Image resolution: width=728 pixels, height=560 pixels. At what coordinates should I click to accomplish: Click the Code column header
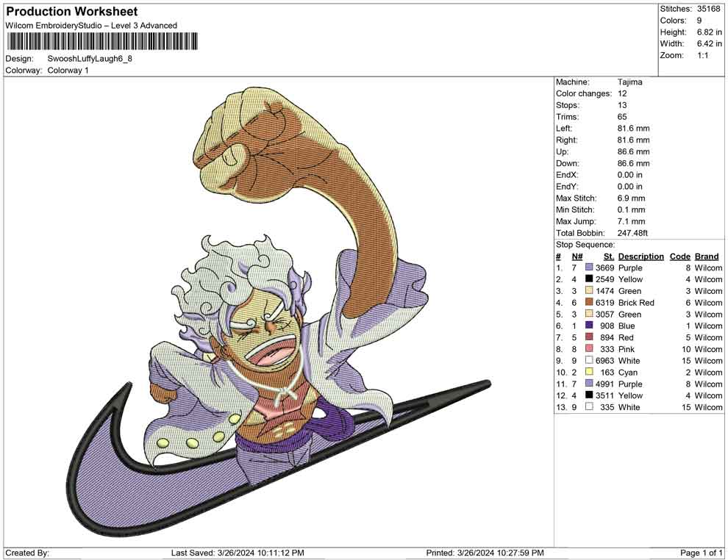click(x=679, y=256)
